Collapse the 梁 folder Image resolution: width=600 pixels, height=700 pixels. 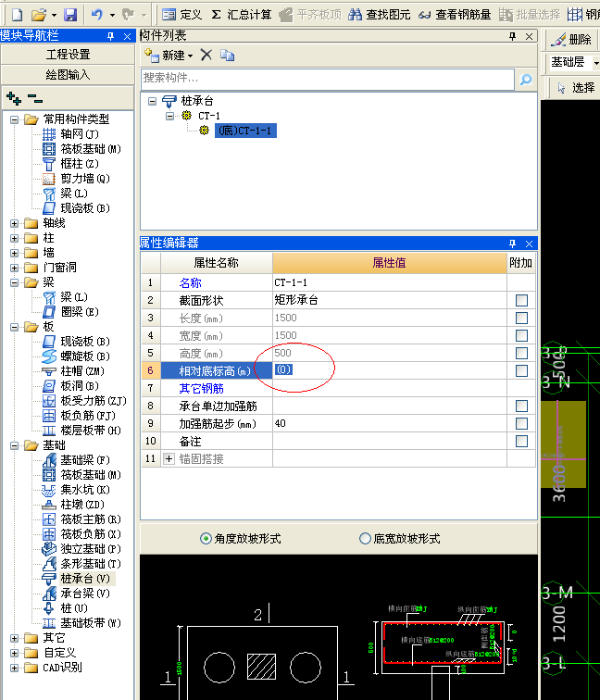coord(14,282)
